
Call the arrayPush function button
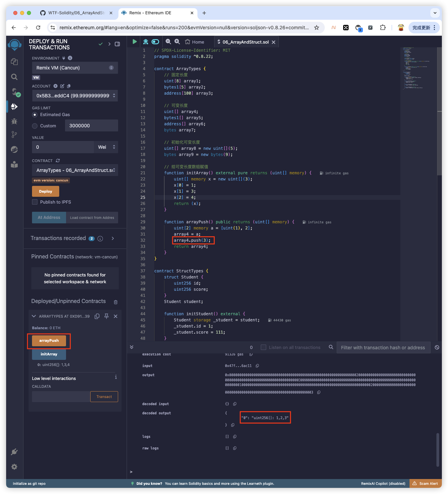click(x=49, y=340)
